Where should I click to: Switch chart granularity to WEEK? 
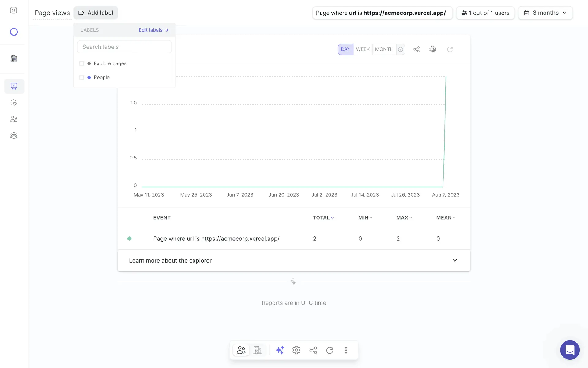click(363, 49)
